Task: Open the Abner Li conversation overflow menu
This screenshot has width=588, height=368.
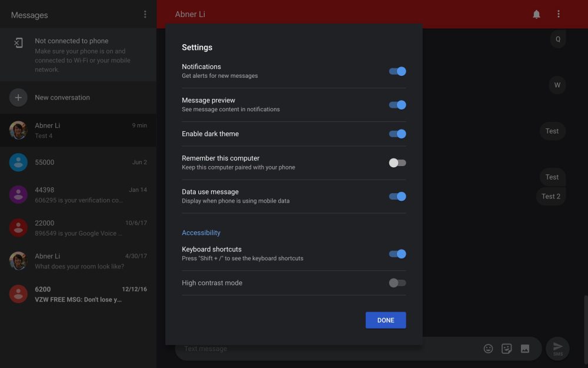Action: 558,14
